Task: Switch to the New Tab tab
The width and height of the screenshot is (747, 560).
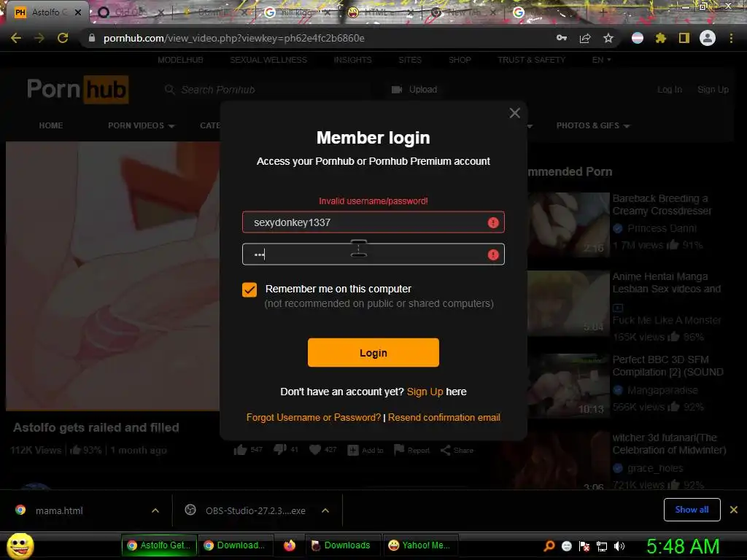Action: tap(463, 12)
